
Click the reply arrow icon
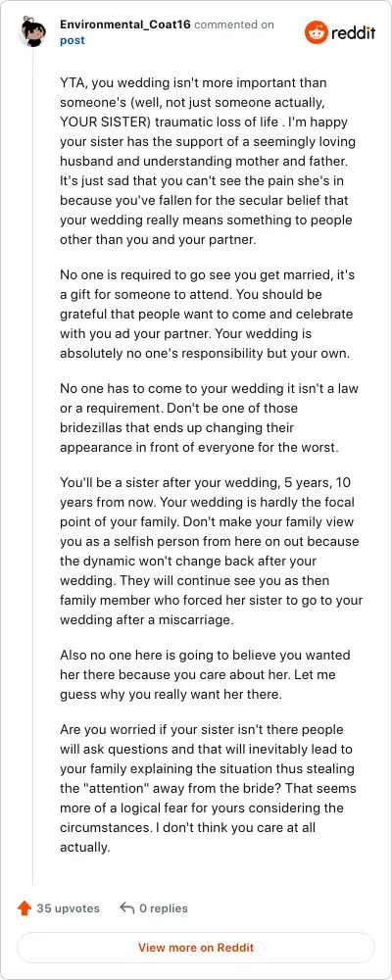(127, 908)
